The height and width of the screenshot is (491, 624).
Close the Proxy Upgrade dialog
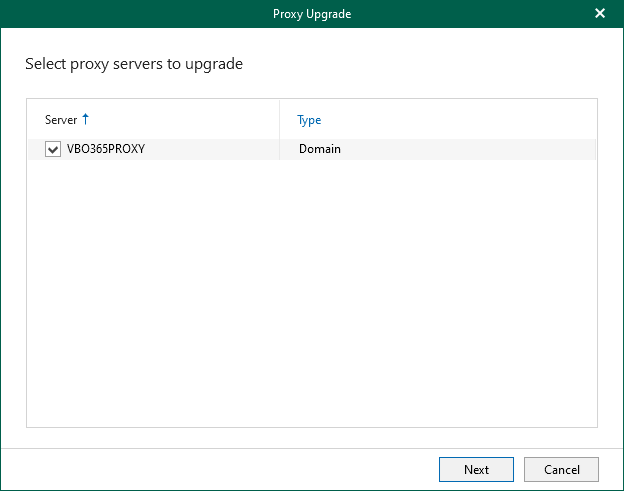click(x=600, y=14)
